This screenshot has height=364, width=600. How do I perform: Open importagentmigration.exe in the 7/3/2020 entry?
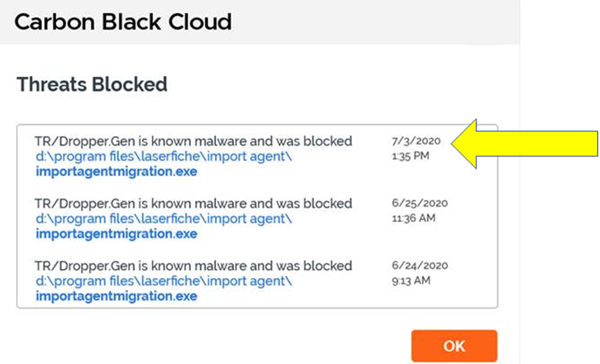pos(116,172)
